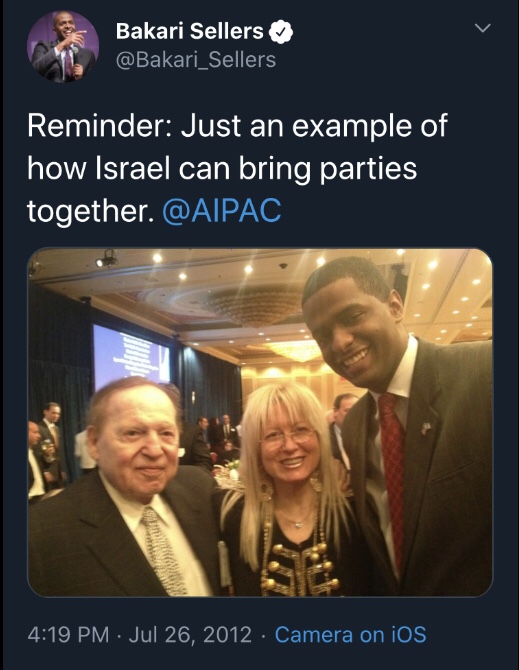
Task: Click the blue-white verified checkmark badge
Action: pos(281,32)
